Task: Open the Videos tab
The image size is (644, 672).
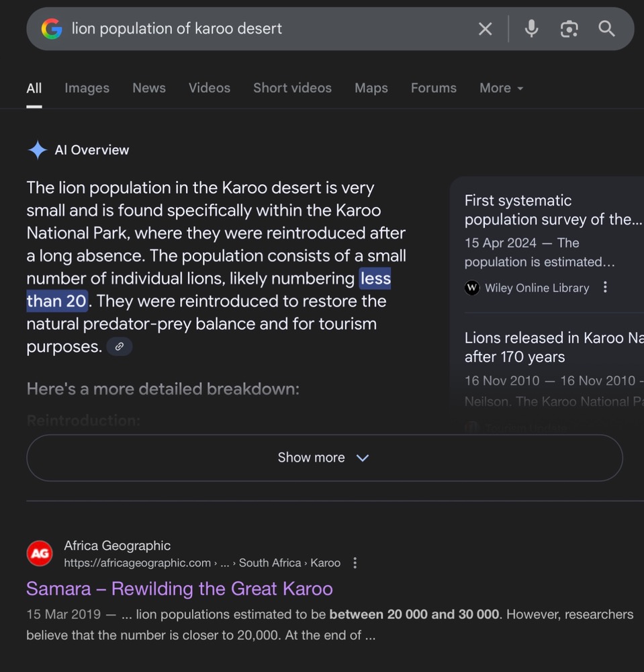Action: 210,88
